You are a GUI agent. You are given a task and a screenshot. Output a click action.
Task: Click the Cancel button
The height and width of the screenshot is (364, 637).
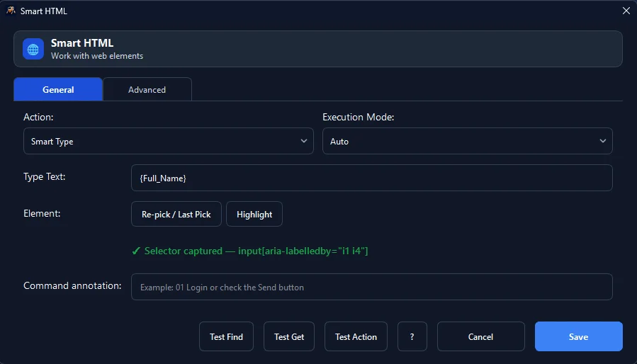tap(480, 336)
